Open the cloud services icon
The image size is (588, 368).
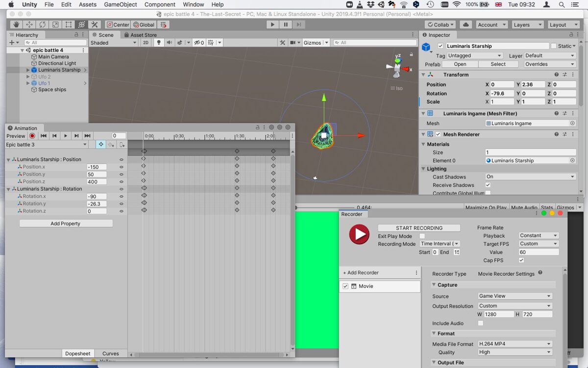(x=466, y=25)
